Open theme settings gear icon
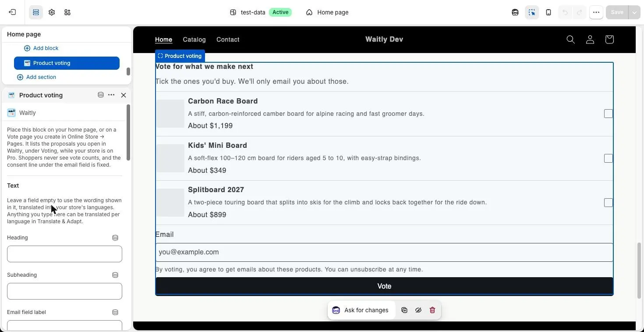Screen dimensions: 644x332 (x=52, y=12)
